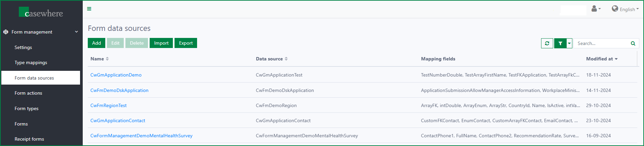Image resolution: width=644 pixels, height=146 pixels.
Task: Click the Mapping fields column header
Action: pos(438,59)
